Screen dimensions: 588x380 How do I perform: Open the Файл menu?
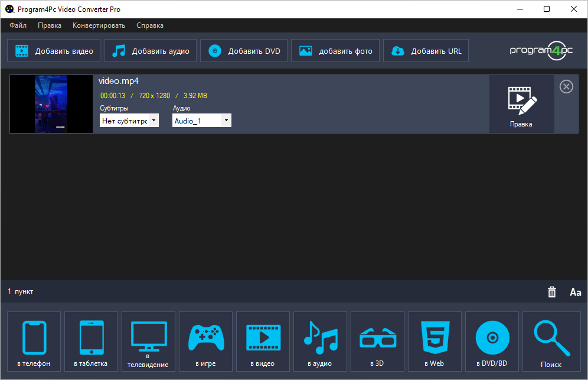[18, 25]
